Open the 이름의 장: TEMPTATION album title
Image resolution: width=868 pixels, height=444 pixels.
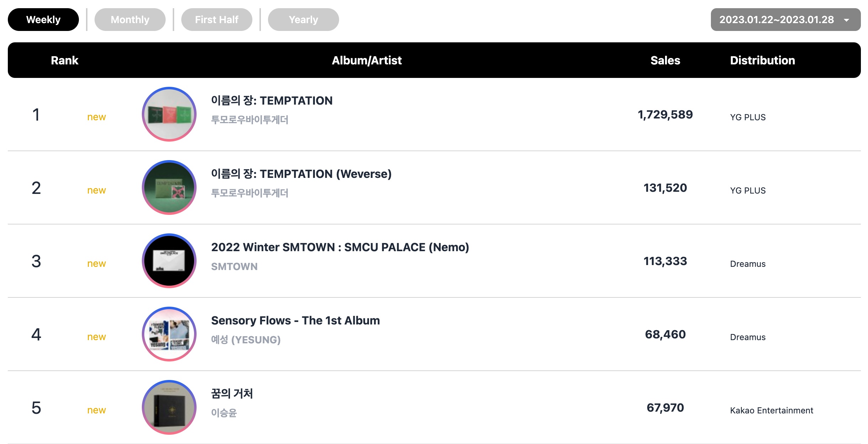pyautogui.click(x=272, y=101)
